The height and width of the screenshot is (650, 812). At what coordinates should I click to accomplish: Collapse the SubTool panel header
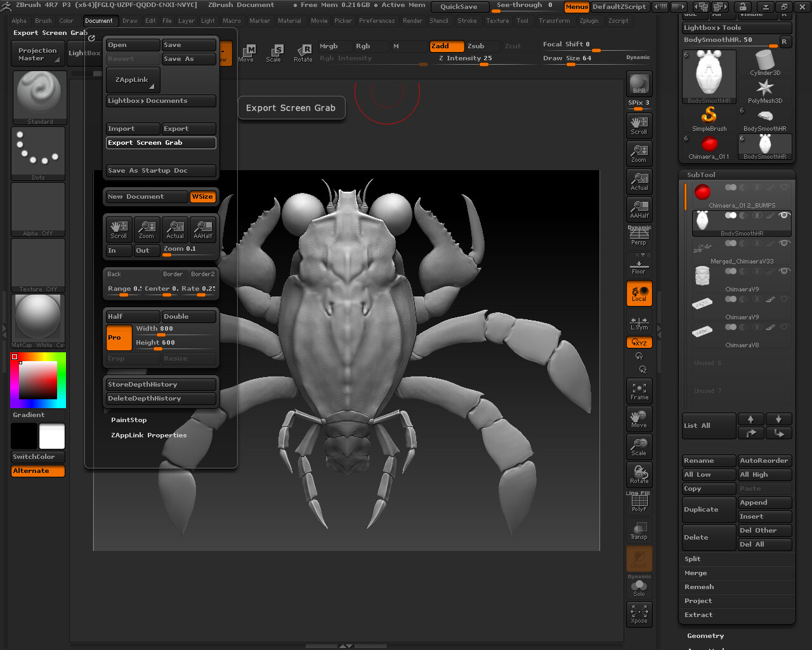click(x=701, y=175)
